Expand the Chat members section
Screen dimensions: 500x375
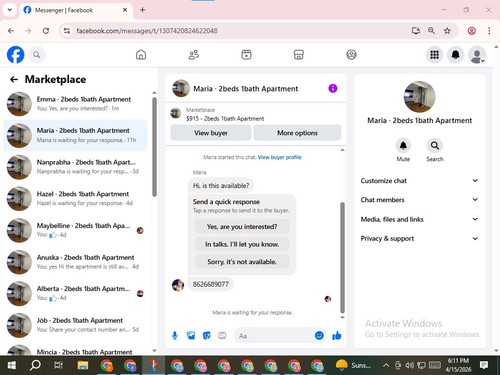tap(419, 200)
